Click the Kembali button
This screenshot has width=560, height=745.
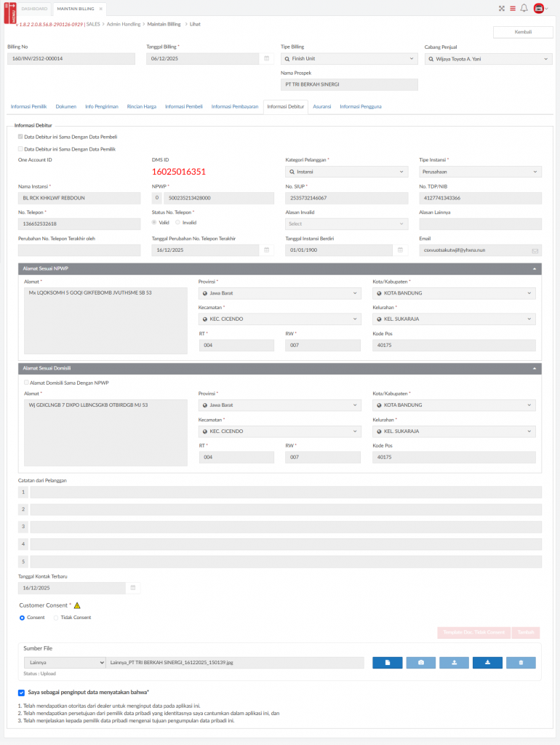point(523,32)
